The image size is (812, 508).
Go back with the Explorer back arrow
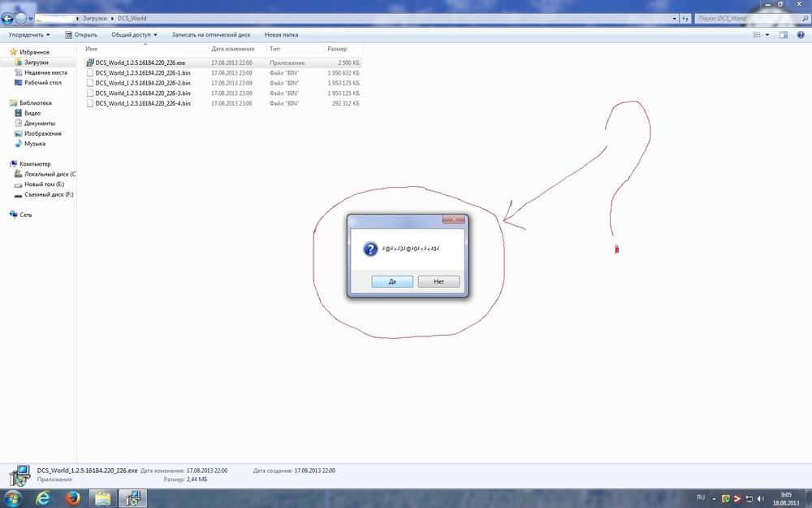point(7,19)
